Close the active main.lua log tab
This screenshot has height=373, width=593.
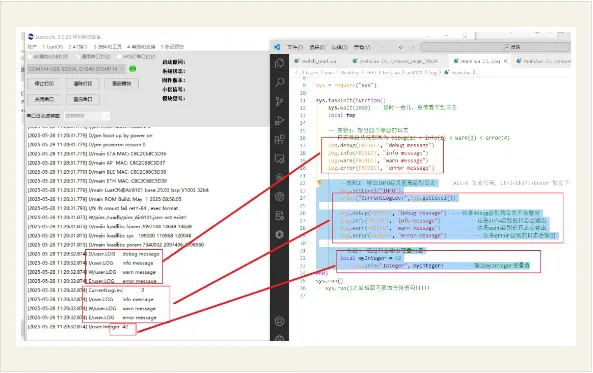click(x=505, y=61)
